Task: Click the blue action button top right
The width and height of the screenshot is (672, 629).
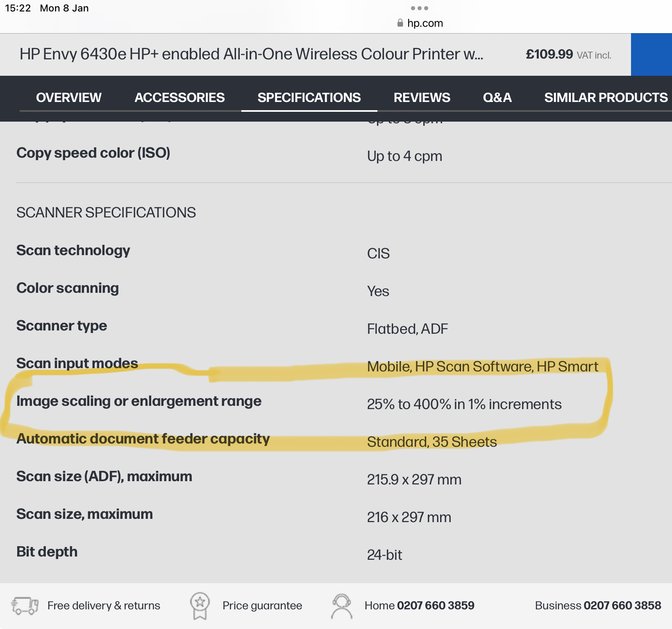Action: point(651,54)
